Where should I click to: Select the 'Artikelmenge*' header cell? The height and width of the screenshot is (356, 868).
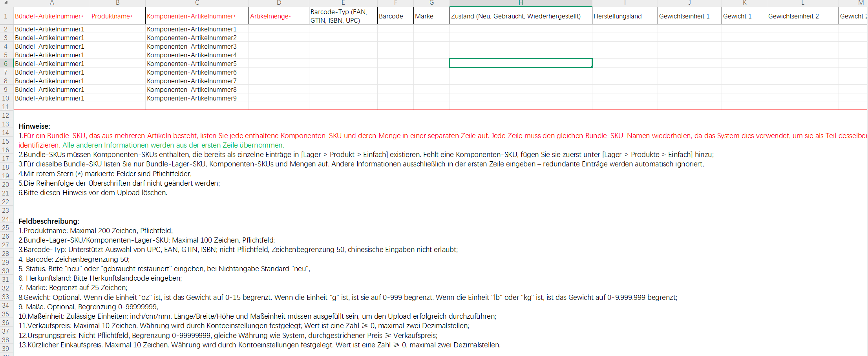point(278,16)
